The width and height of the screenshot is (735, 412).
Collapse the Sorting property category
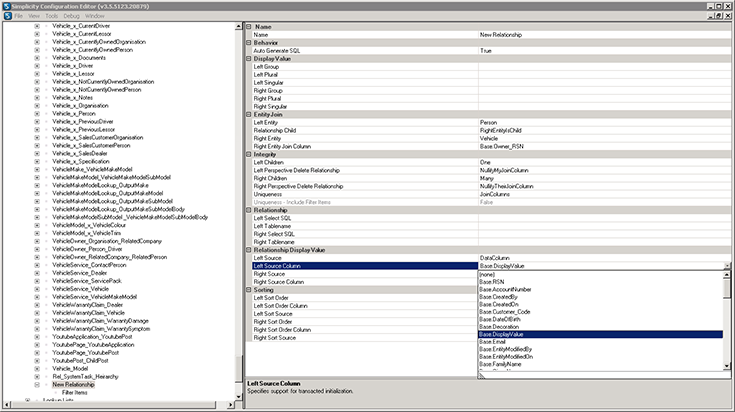tap(249, 290)
